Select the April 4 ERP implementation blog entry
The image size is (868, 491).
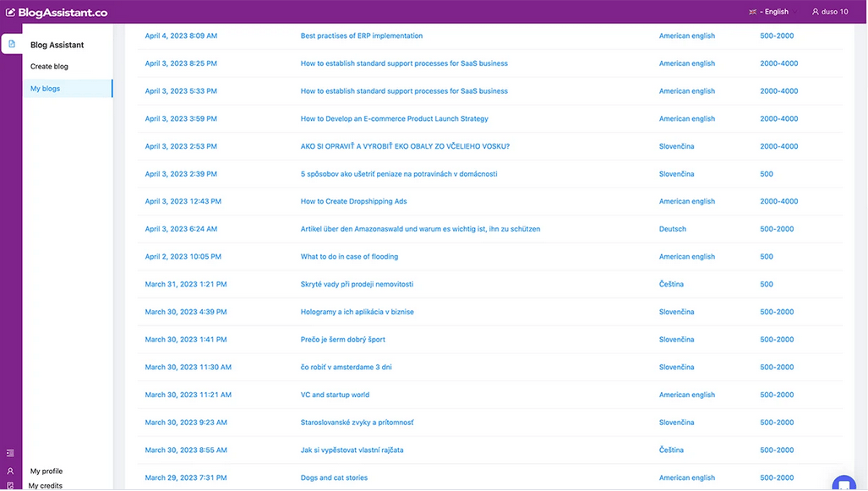(x=362, y=35)
